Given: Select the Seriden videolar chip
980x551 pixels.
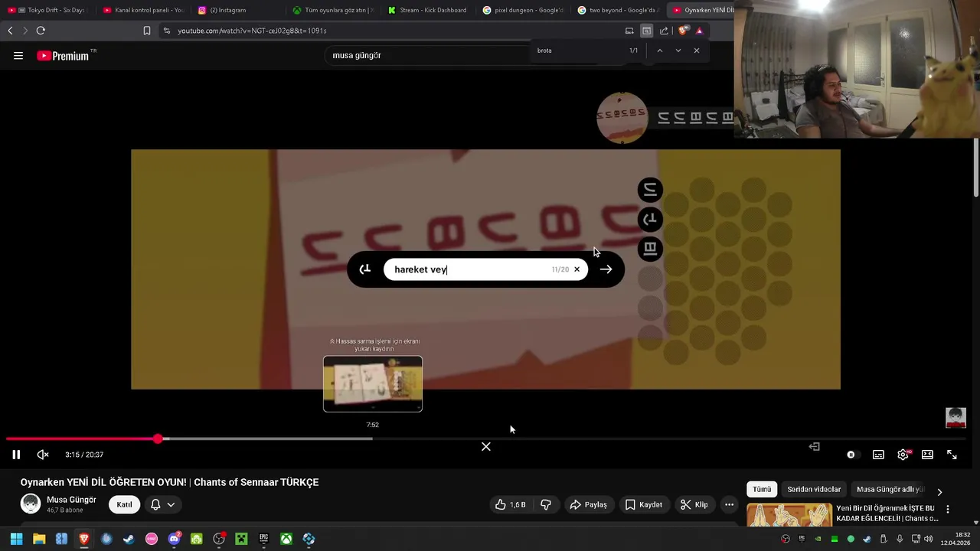Looking at the screenshot, I should click(x=814, y=489).
